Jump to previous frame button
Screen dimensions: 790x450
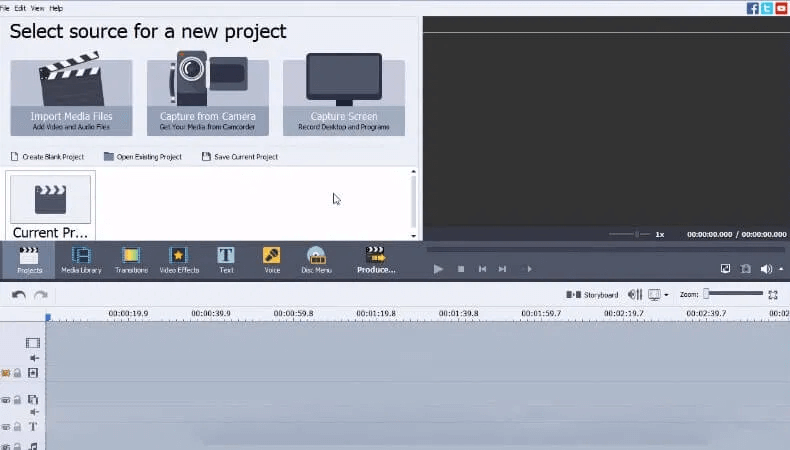[x=482, y=269]
